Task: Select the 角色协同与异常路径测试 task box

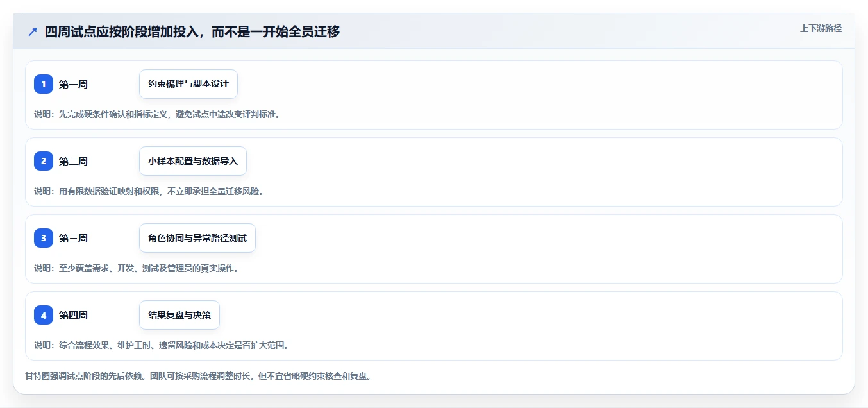Action: (x=197, y=238)
